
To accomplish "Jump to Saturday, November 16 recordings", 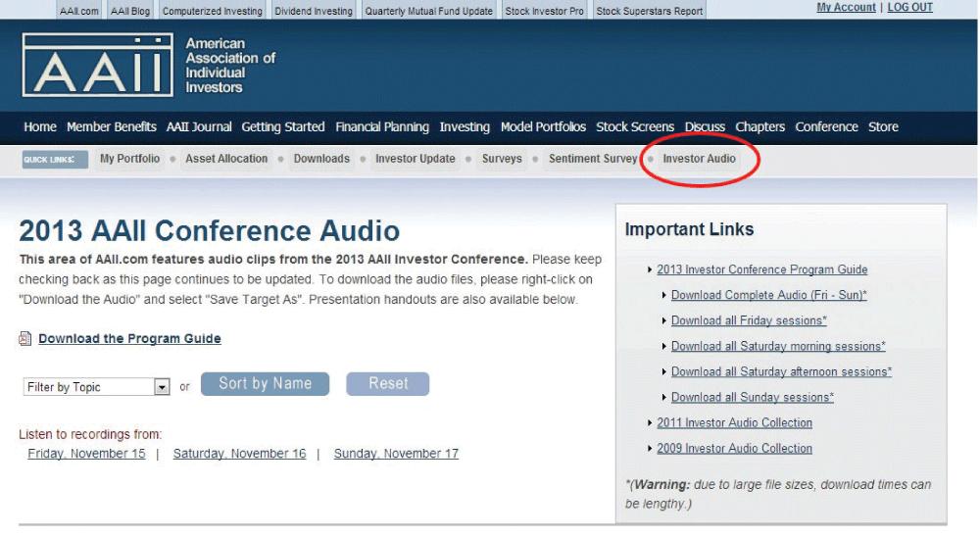I will 239,454.
